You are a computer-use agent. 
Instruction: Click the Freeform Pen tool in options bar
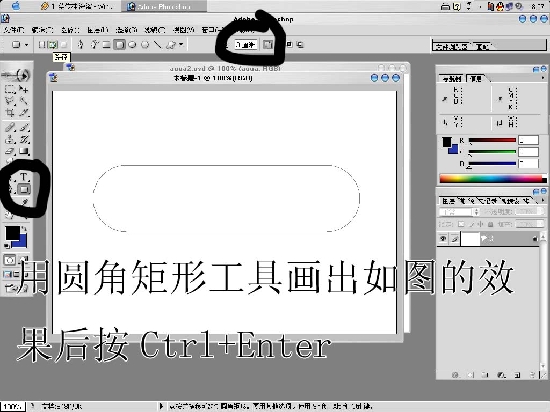[x=94, y=45]
